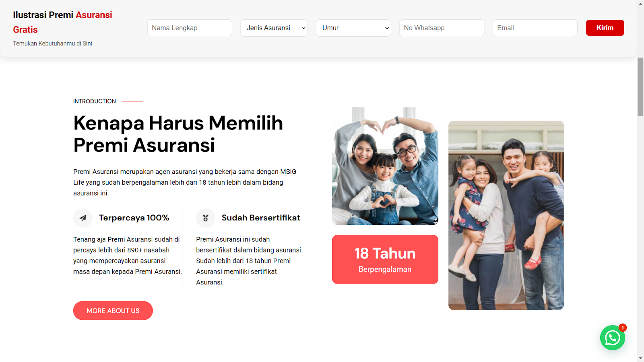The width and height of the screenshot is (644, 362).
Task: Click the medal icon beside Sudah Bersertifikat
Action: [206, 218]
